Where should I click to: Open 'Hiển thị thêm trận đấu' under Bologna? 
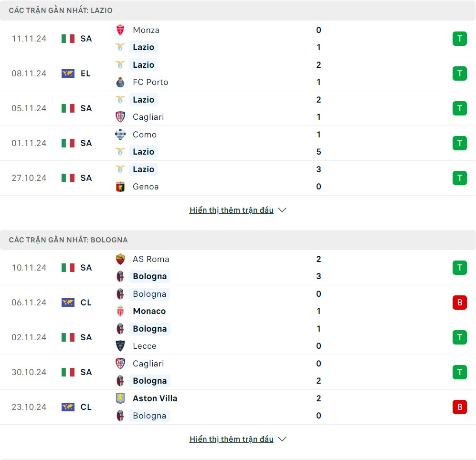click(231, 439)
